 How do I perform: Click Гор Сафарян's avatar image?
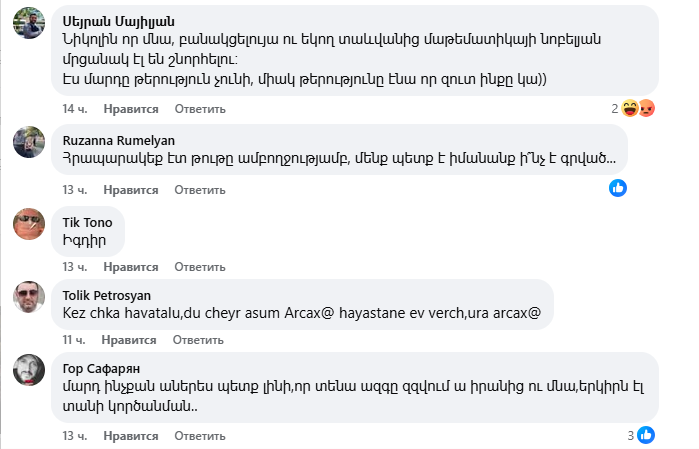tap(28, 370)
